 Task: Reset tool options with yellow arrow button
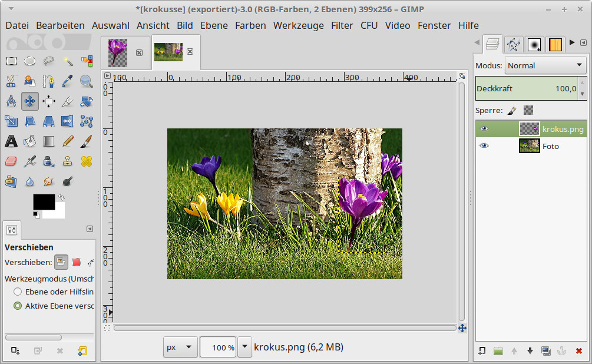click(82, 351)
